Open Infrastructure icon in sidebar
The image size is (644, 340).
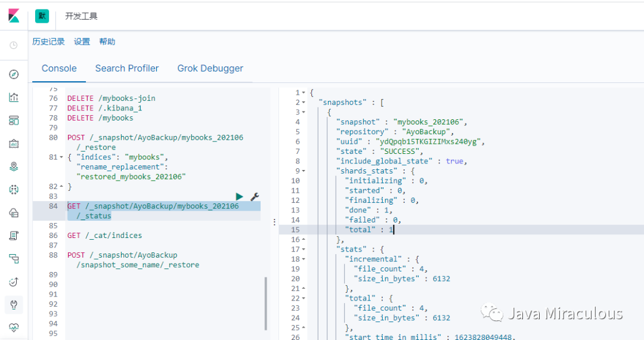tap(14, 213)
